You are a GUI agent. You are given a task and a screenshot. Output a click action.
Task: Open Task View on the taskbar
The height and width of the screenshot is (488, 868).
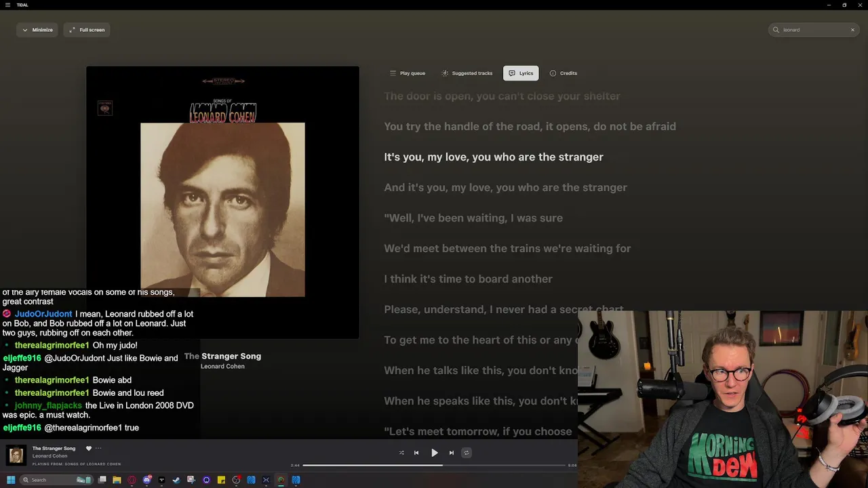(102, 480)
